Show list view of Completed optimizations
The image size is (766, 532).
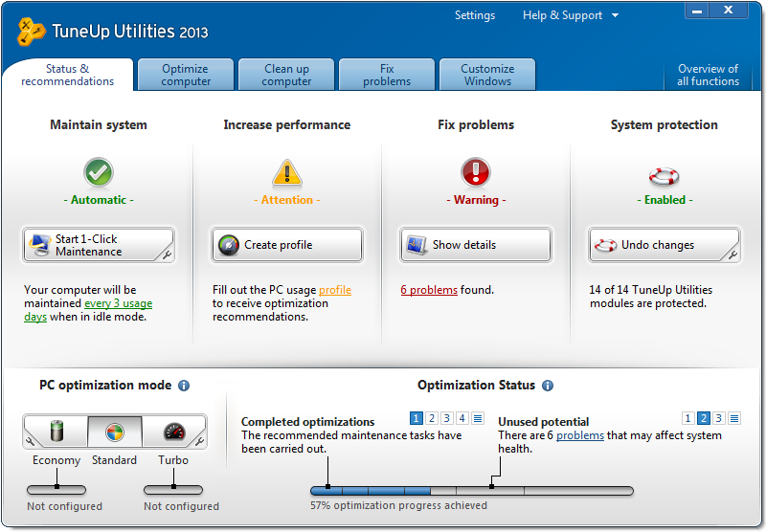click(x=478, y=418)
